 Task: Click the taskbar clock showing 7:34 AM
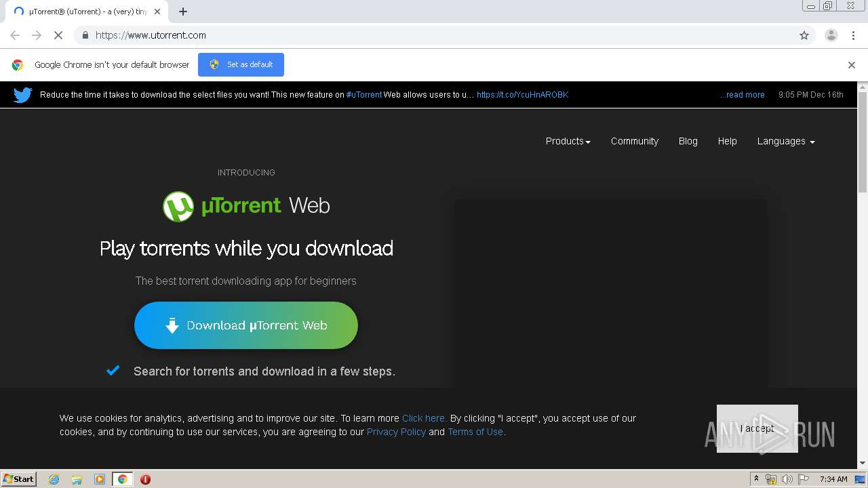(833, 479)
